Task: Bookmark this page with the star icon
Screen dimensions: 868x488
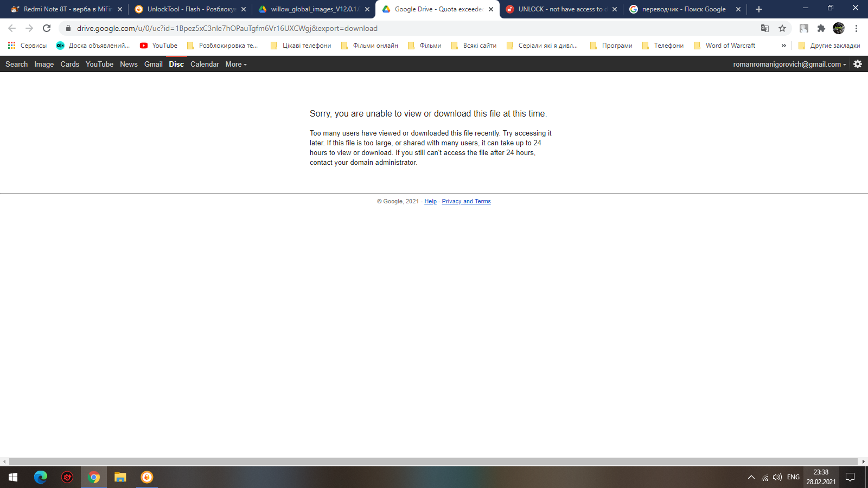Action: [782, 28]
